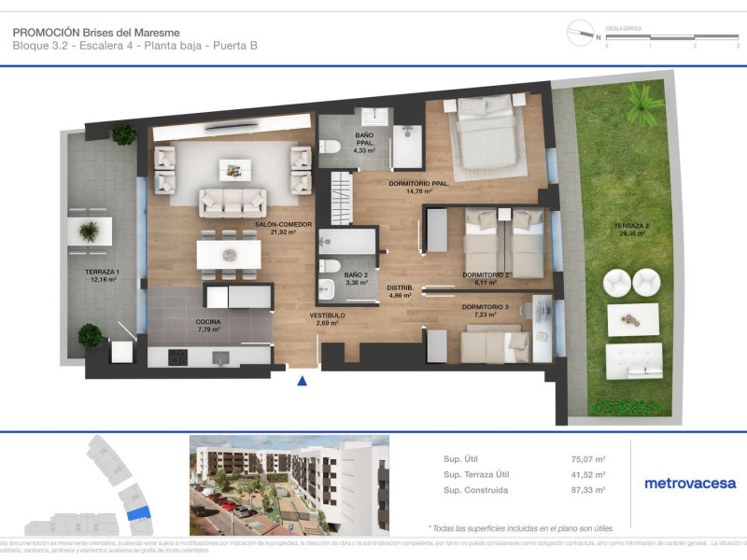Click the north compass icon

581,34
